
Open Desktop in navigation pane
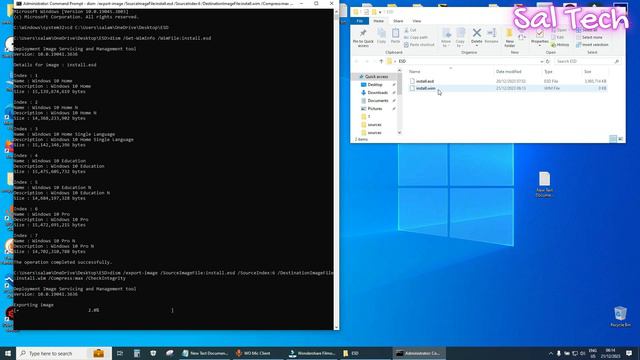pyautogui.click(x=375, y=84)
